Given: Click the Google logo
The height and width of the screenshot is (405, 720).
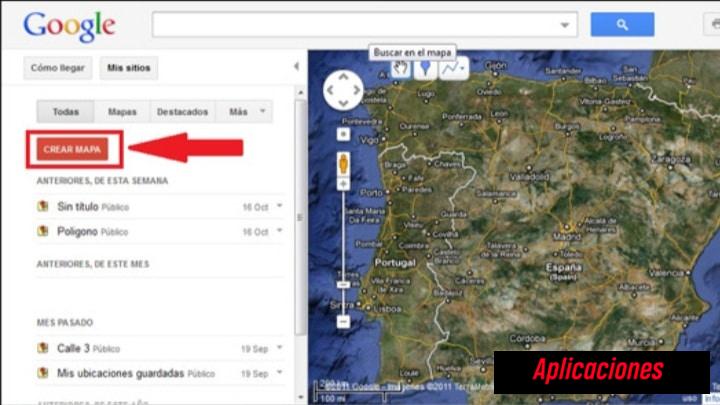Looking at the screenshot, I should [x=69, y=26].
